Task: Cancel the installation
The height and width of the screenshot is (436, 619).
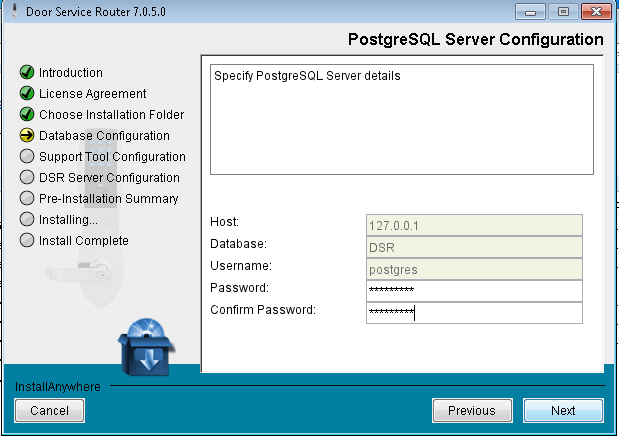Action: (x=49, y=410)
